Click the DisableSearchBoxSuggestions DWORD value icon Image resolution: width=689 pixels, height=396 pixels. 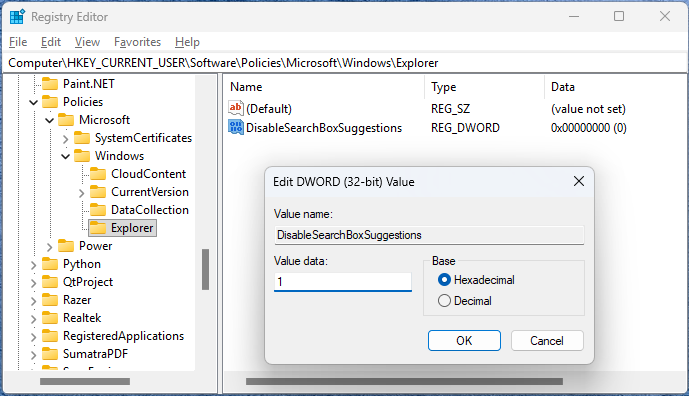pyautogui.click(x=236, y=127)
